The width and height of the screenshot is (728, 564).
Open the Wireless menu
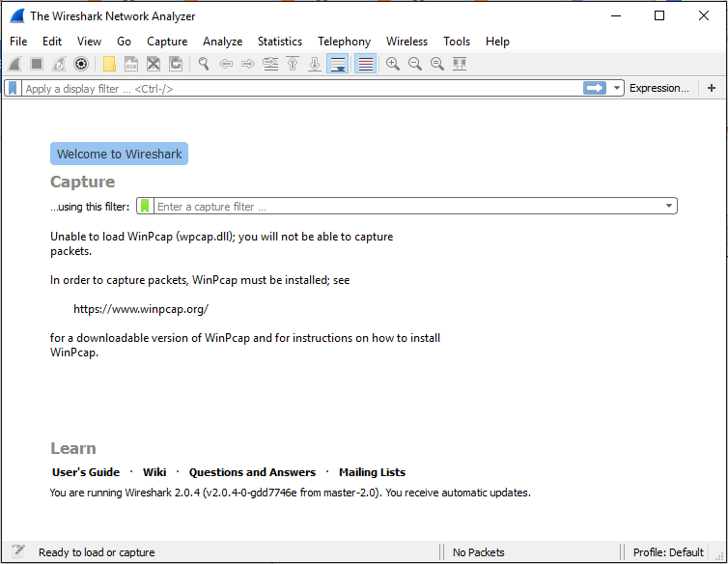[406, 42]
